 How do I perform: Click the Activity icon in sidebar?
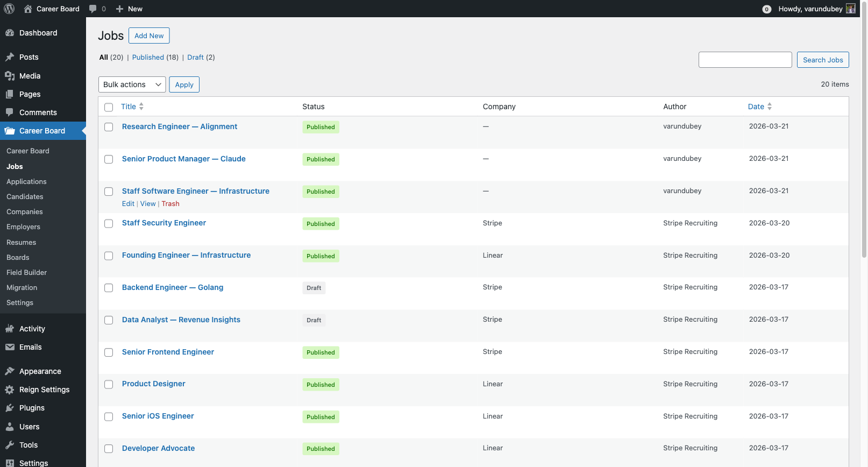pyautogui.click(x=10, y=329)
